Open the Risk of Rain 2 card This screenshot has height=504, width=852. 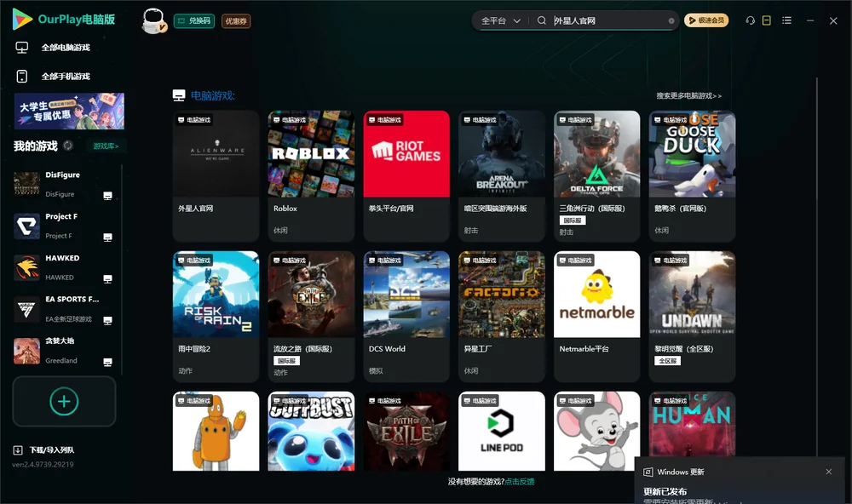pos(216,316)
